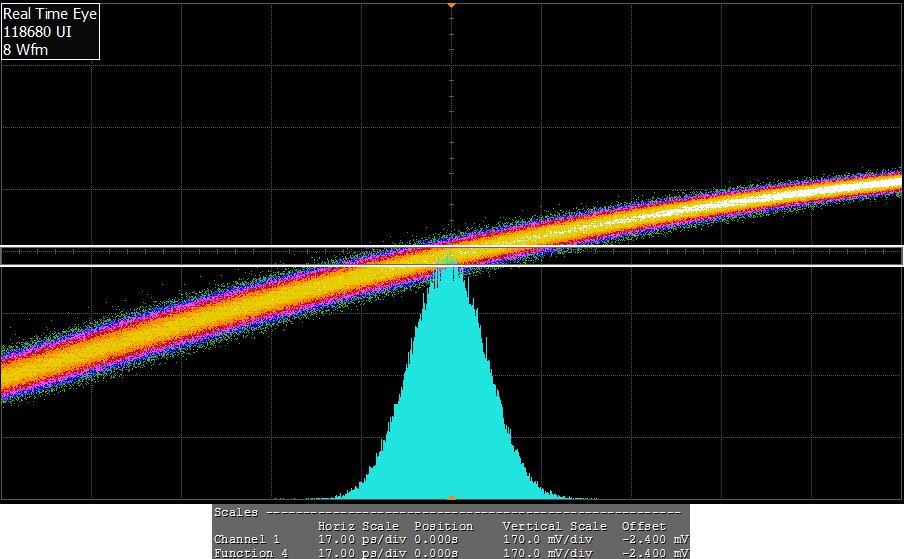Click the Horiz Scale column header
The width and height of the screenshot is (904, 559).
[357, 526]
